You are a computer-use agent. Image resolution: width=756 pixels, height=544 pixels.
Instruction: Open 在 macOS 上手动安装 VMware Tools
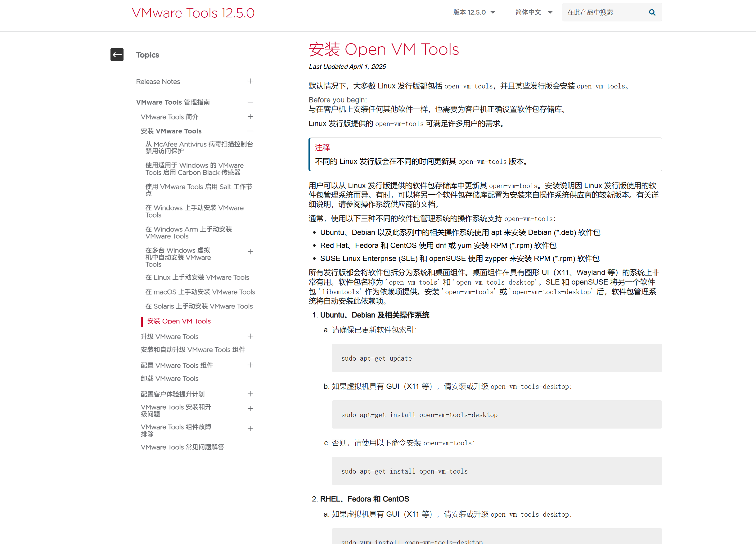(200, 292)
